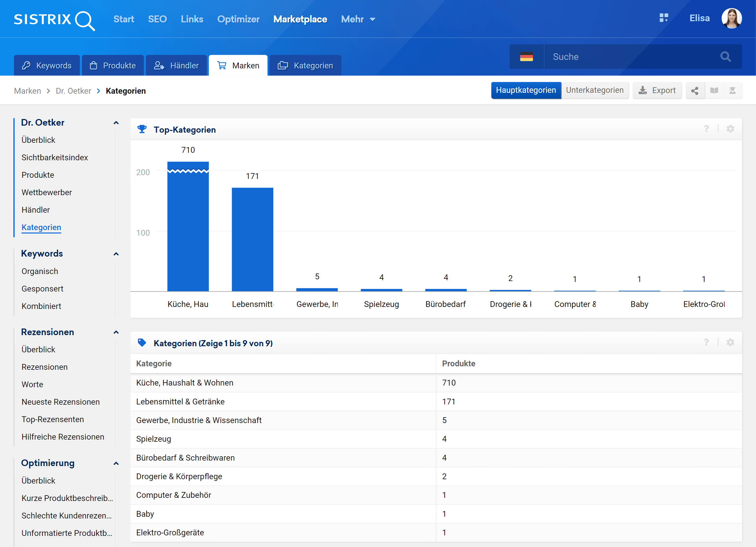Click the Lebensmittel bar in the chart
Screen dimensions: 756x547
[252, 239]
